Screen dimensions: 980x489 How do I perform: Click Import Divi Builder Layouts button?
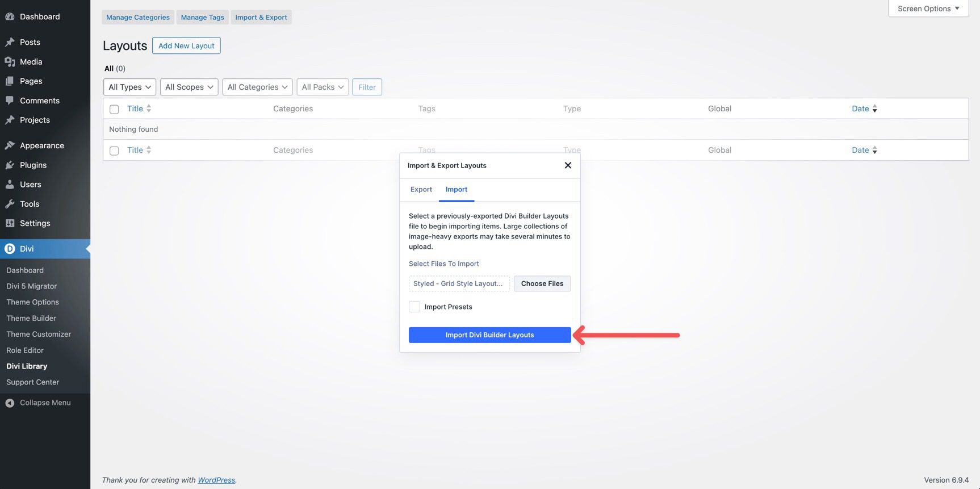pos(489,335)
